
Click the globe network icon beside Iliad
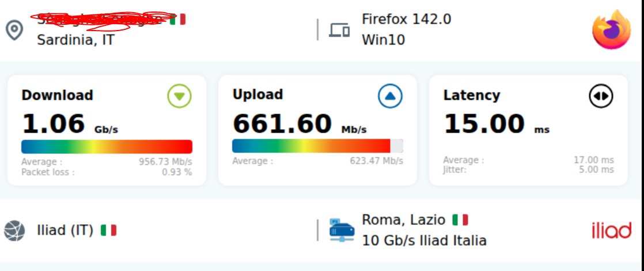(14, 231)
